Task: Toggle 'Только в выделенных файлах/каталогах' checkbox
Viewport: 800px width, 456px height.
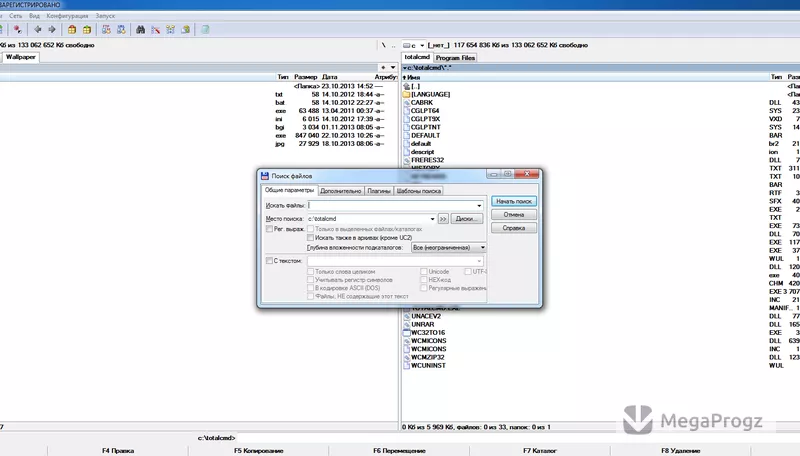Action: [x=310, y=229]
